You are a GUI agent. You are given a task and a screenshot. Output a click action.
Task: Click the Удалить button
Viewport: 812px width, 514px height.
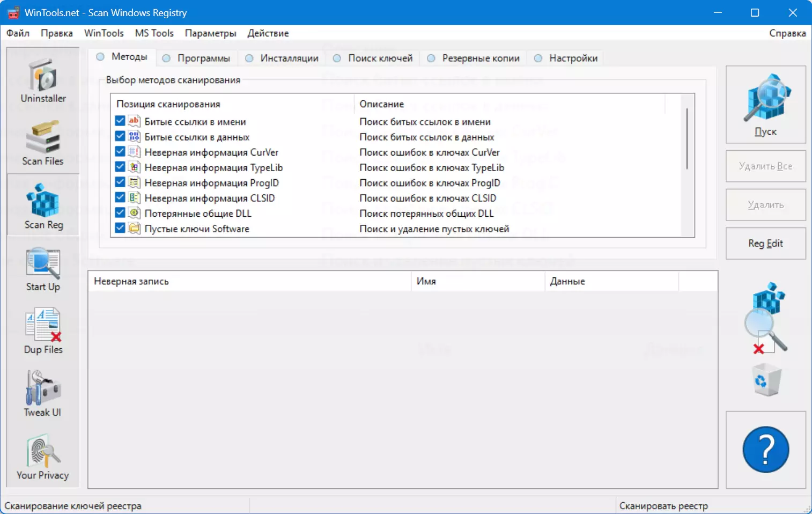(765, 205)
